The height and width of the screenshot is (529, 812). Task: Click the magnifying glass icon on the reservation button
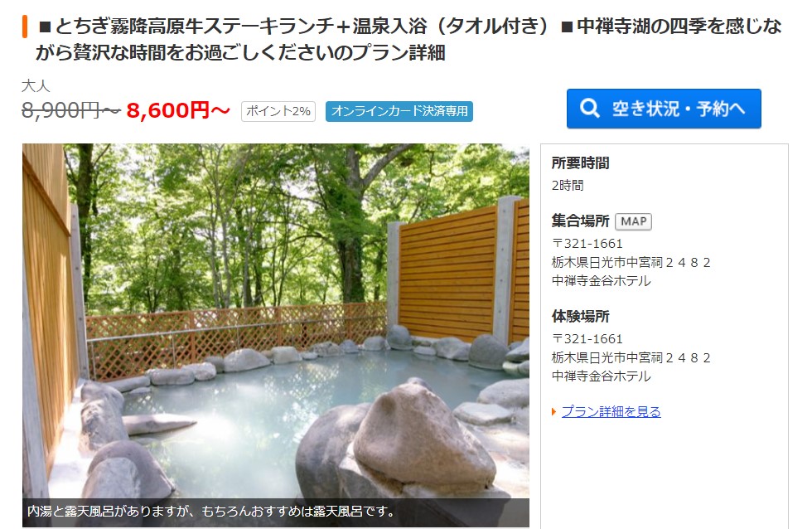click(589, 109)
